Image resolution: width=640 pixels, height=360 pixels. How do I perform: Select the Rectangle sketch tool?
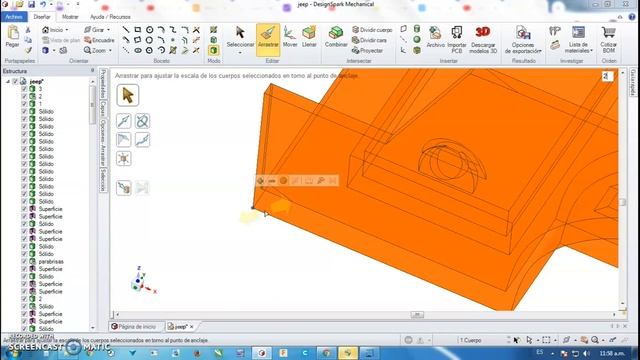pos(138,30)
